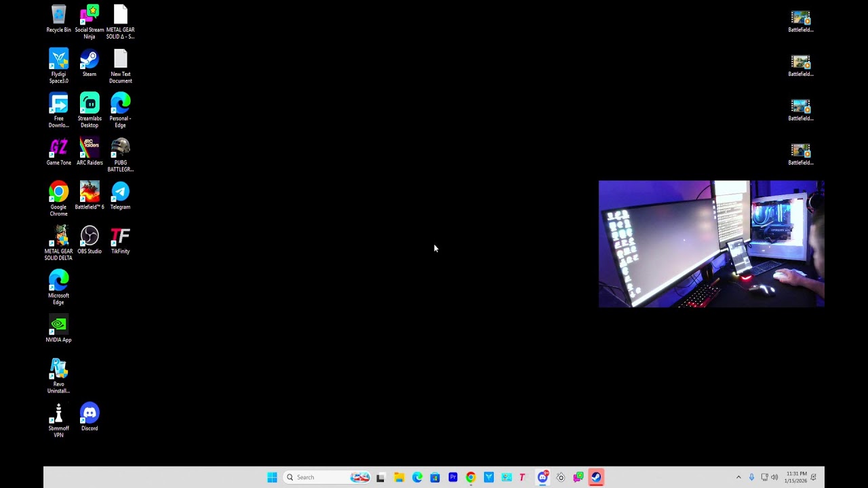Click the webcam overlay video
Viewport: 868px width, 488px height.
711,244
